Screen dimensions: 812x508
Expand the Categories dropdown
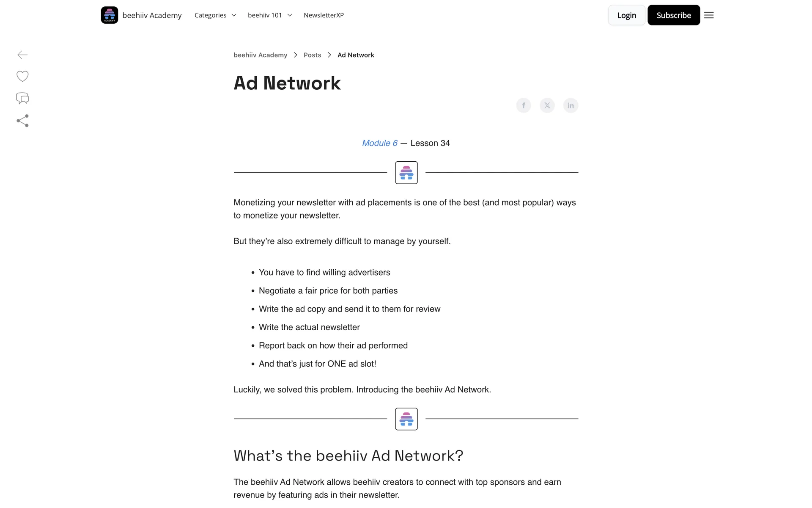click(215, 15)
